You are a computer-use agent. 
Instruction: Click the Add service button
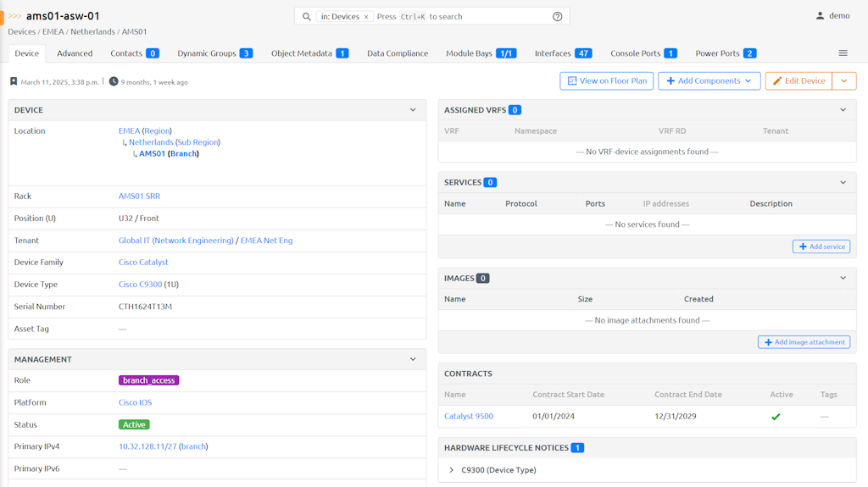[821, 246]
